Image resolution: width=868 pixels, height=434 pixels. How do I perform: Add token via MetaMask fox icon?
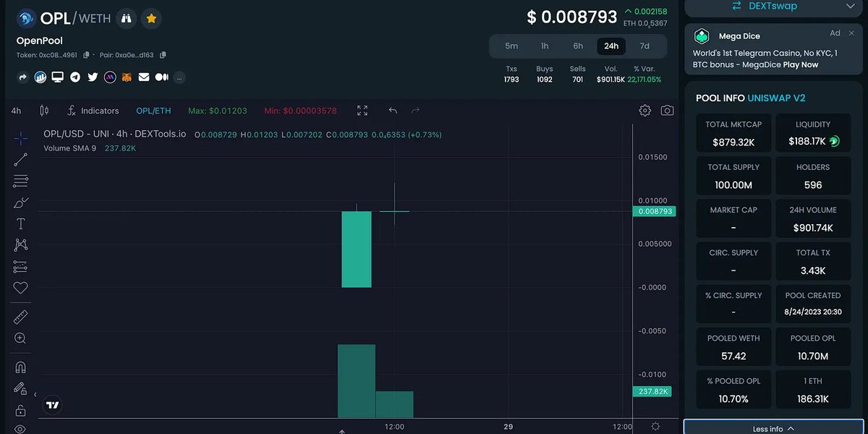(127, 77)
